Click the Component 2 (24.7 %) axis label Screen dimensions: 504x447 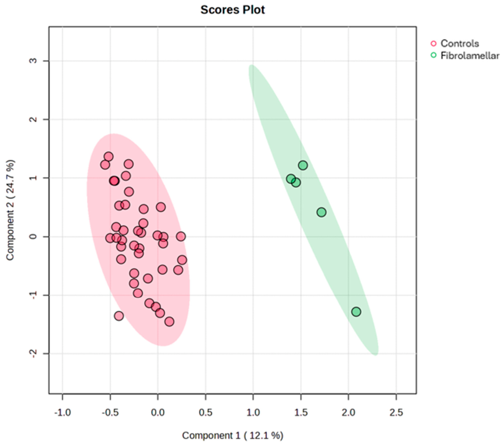[10, 210]
